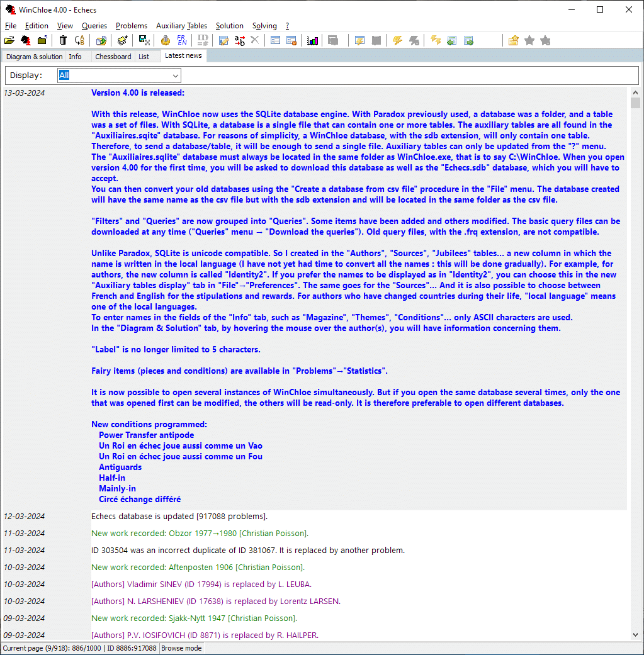The image size is (644, 655).
Task: Click the stacked sheets with star icon
Action: point(123,40)
